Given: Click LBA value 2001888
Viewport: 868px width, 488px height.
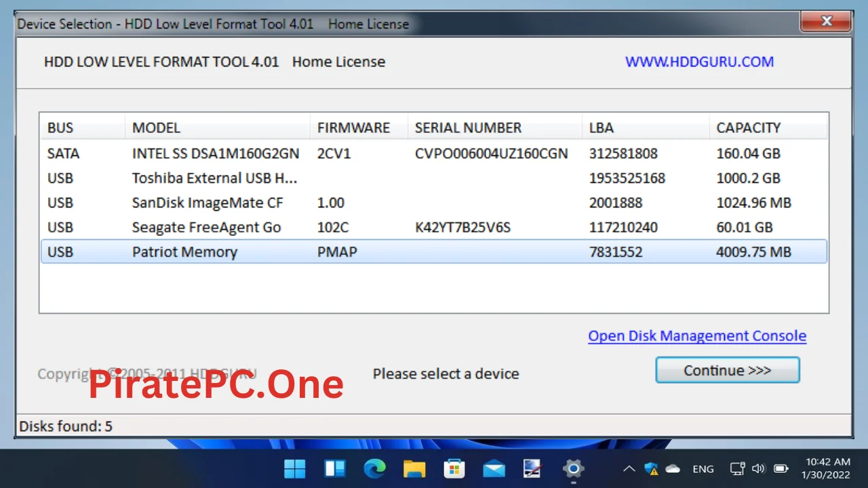Looking at the screenshot, I should [x=616, y=203].
